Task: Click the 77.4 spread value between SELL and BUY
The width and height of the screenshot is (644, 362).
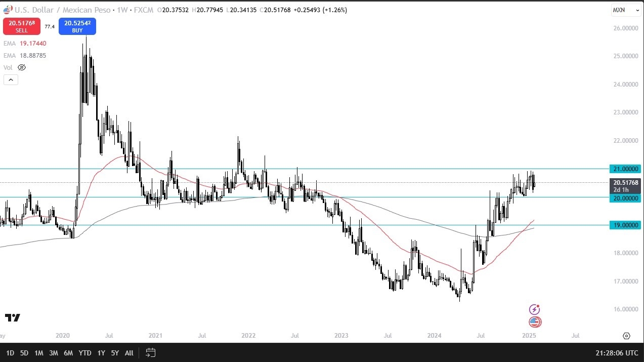Action: click(x=50, y=26)
